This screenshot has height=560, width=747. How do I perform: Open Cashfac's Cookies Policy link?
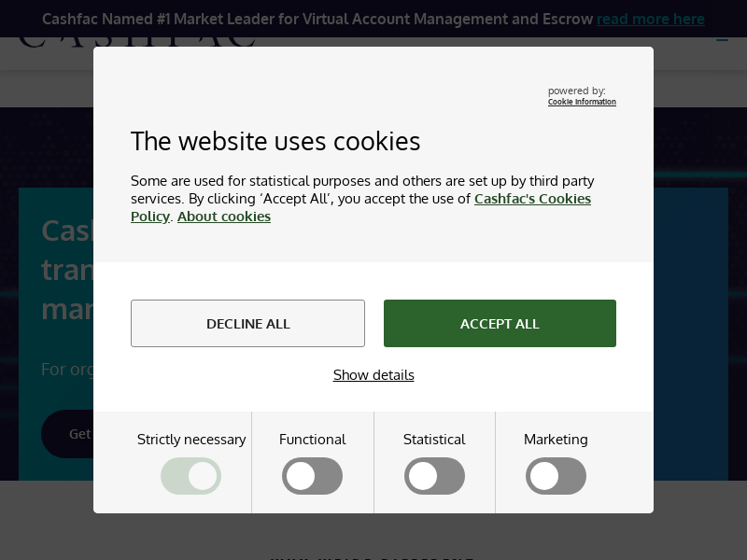tap(532, 199)
